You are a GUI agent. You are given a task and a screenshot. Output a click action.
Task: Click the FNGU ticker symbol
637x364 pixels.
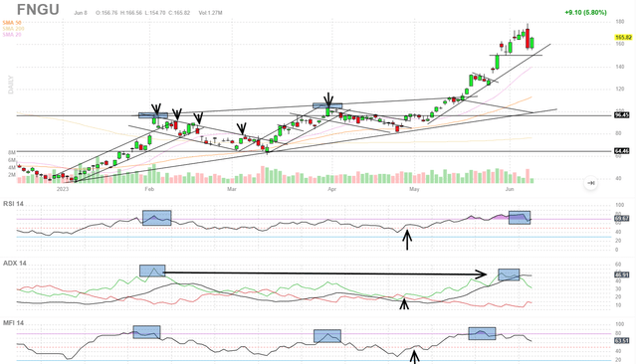[38, 9]
